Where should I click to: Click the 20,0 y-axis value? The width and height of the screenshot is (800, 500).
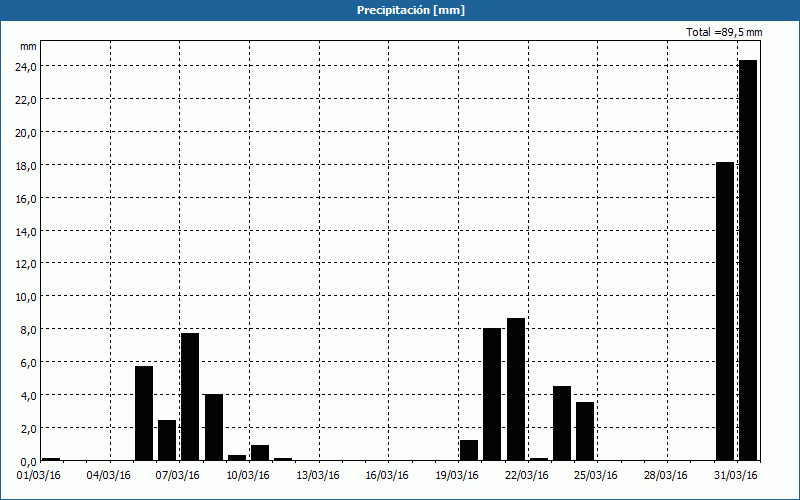[26, 133]
